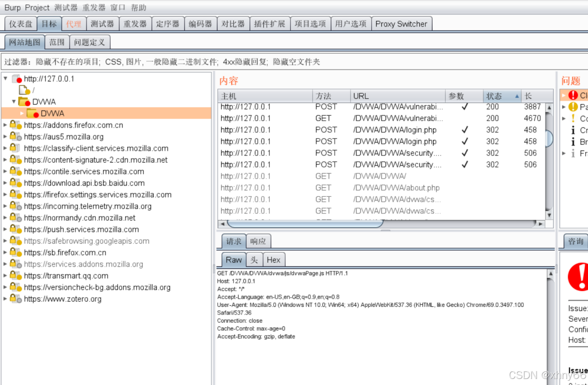Sort contents by URL column header

click(x=398, y=96)
